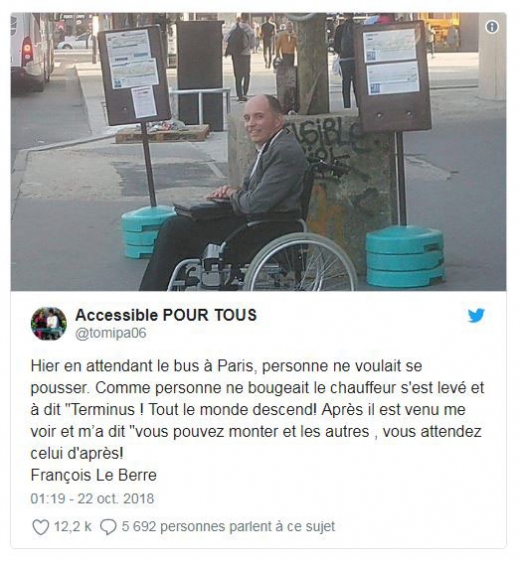520x561 pixels.
Task: Click the info icon on photo
Action: (492, 27)
